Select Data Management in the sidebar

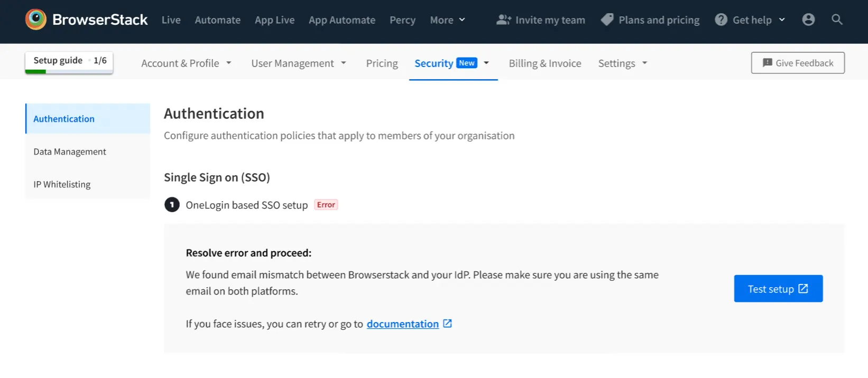point(70,152)
